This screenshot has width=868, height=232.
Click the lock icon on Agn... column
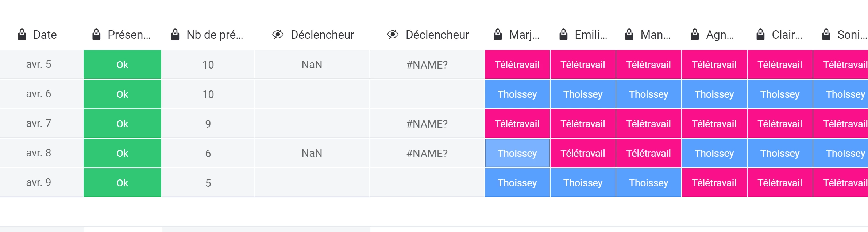(x=695, y=35)
